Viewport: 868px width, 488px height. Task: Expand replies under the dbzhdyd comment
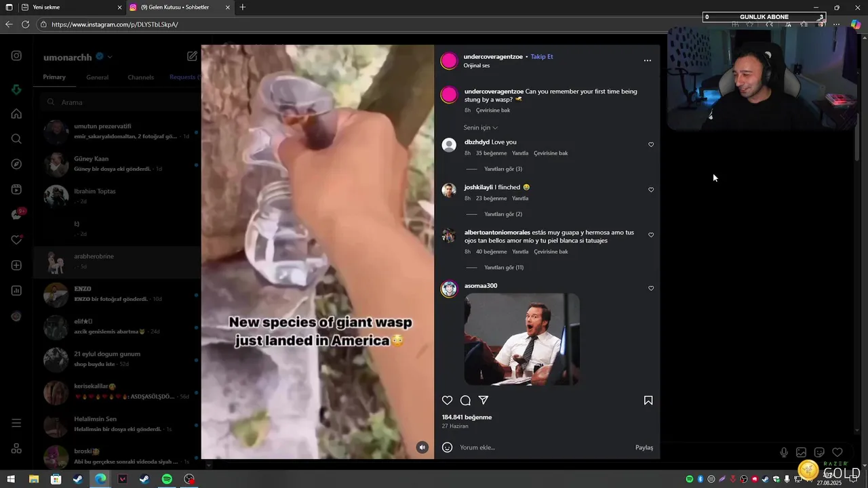pos(503,169)
